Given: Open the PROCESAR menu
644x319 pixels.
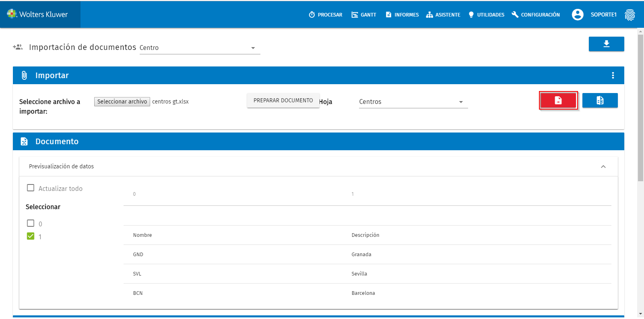Looking at the screenshot, I should 325,15.
